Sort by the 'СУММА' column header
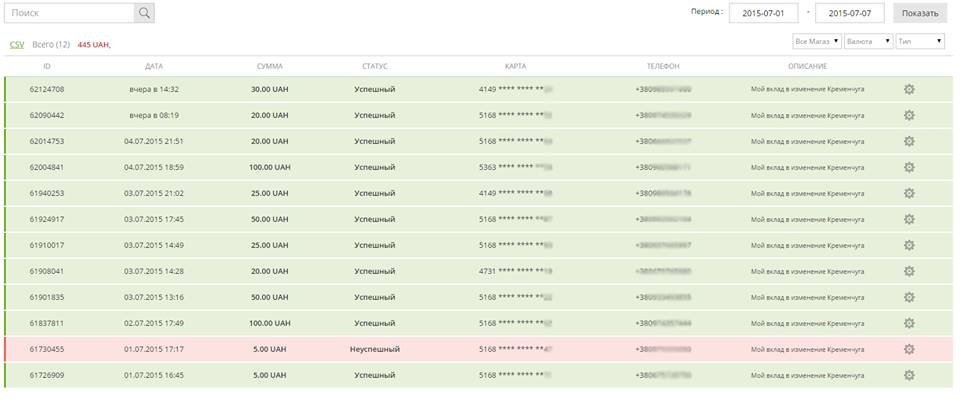 pos(269,66)
